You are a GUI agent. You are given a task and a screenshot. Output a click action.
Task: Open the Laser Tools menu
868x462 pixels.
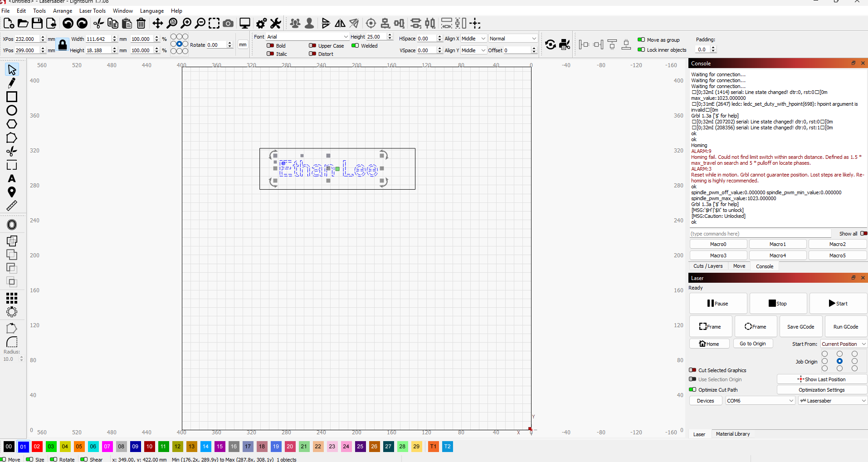tap(92, 11)
